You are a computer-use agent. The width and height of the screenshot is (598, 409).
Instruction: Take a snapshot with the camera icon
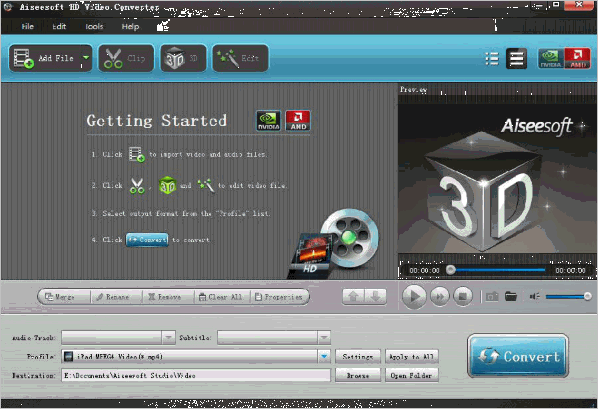(492, 296)
